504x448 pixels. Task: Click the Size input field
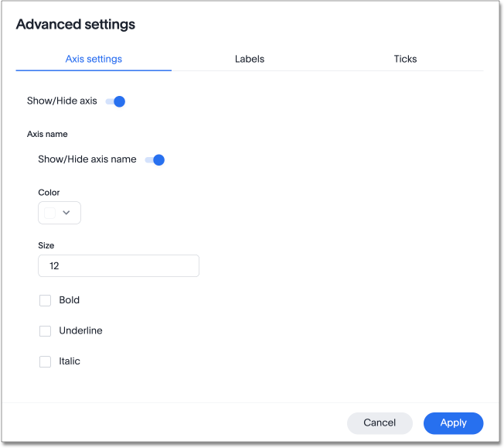(x=118, y=265)
